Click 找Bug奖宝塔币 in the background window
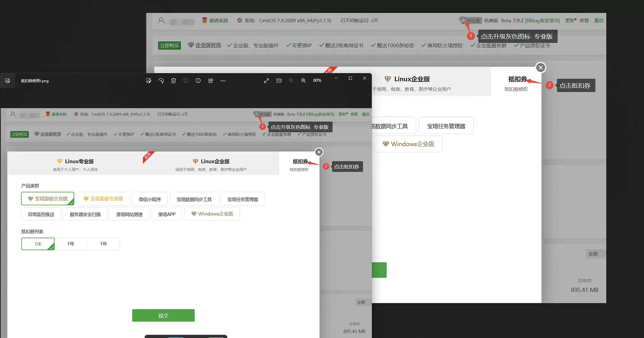 542,20
